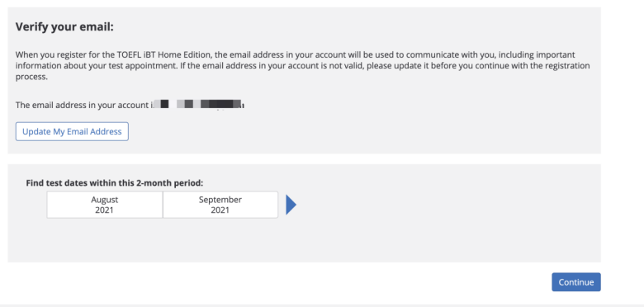
Task: Click the word September in the month selector
Action: pyautogui.click(x=220, y=200)
